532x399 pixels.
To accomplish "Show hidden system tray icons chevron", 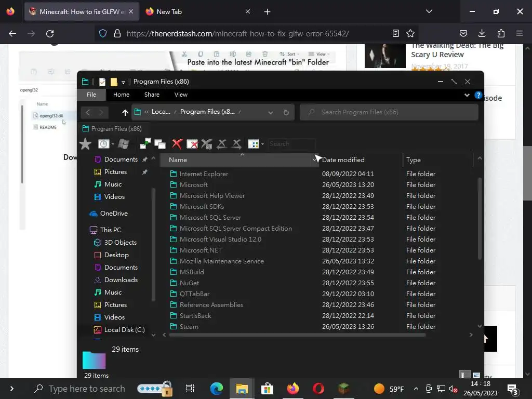I will pos(416,389).
